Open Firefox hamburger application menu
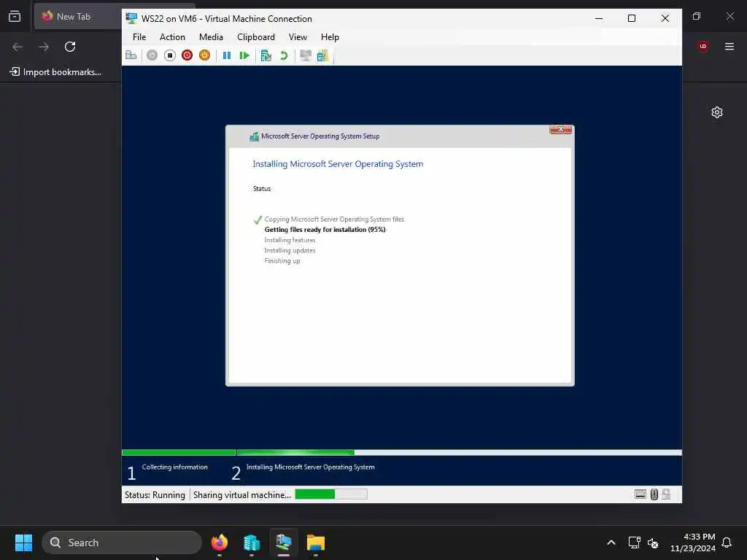The image size is (747, 560). [x=729, y=46]
